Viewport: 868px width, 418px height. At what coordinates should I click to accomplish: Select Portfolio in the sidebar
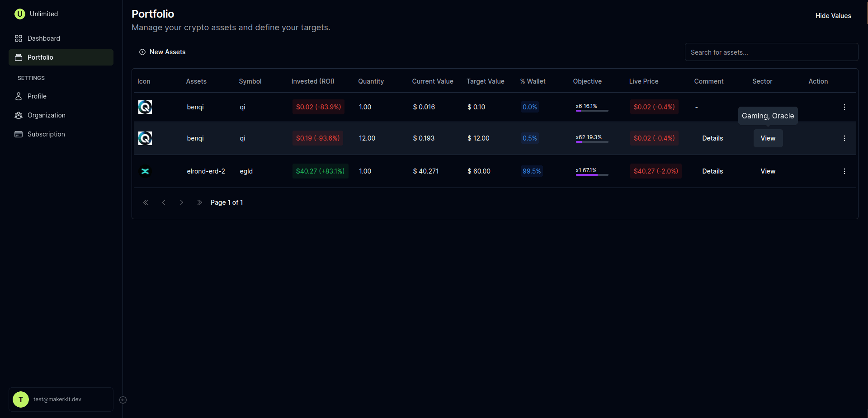(x=61, y=57)
